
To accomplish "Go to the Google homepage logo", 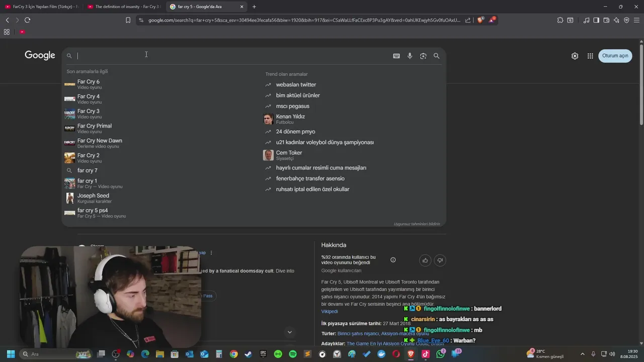I will pos(40,55).
